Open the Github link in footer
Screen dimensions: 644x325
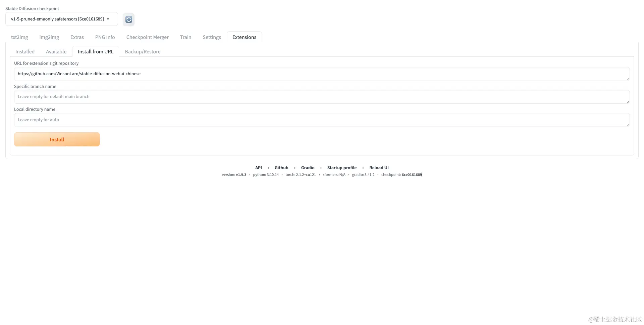click(281, 168)
